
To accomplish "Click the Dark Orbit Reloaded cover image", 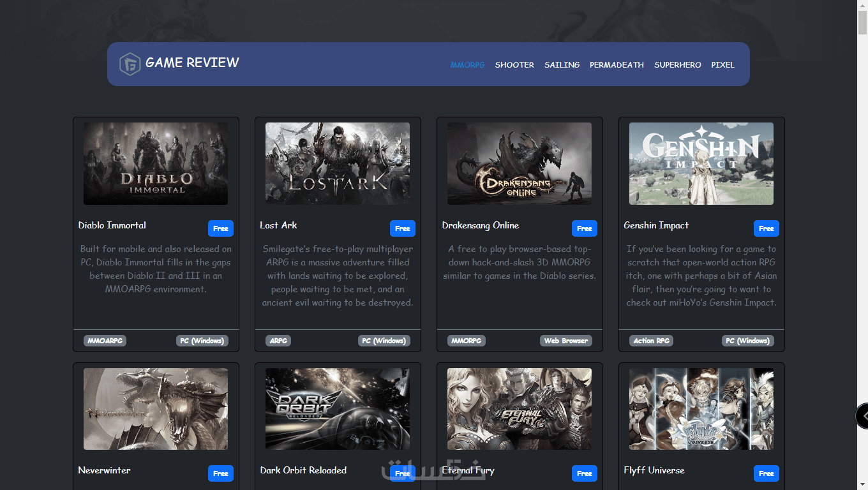I will 338,409.
